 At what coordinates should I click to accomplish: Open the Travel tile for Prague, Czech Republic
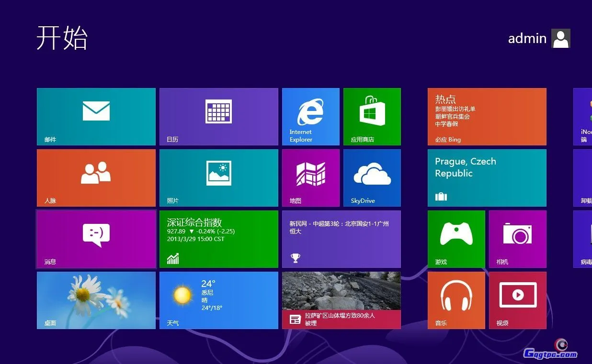coord(487,177)
